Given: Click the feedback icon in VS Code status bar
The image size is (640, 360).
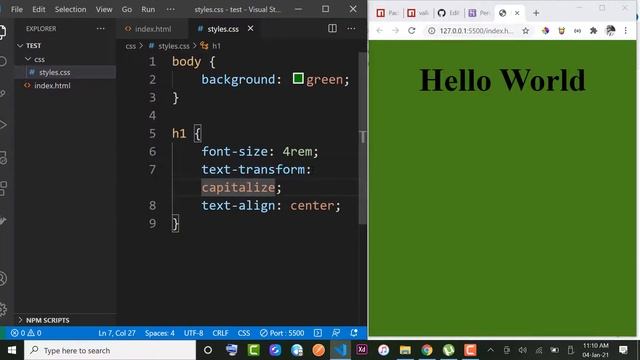Looking at the screenshot, I should pos(336,333).
